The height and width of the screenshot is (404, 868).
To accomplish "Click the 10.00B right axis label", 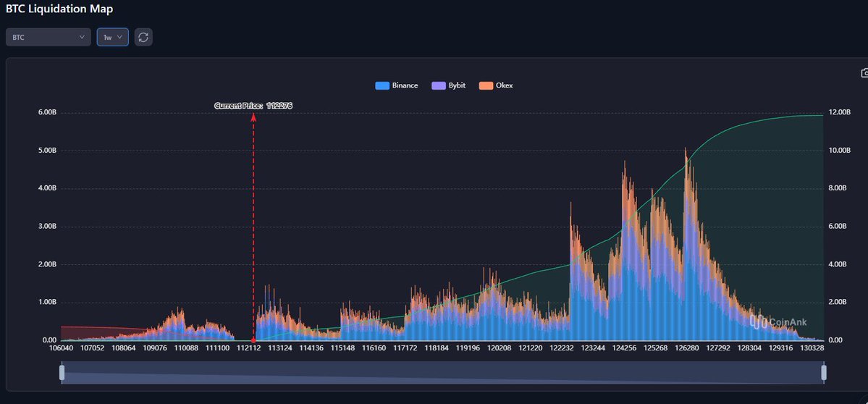I will tap(838, 151).
